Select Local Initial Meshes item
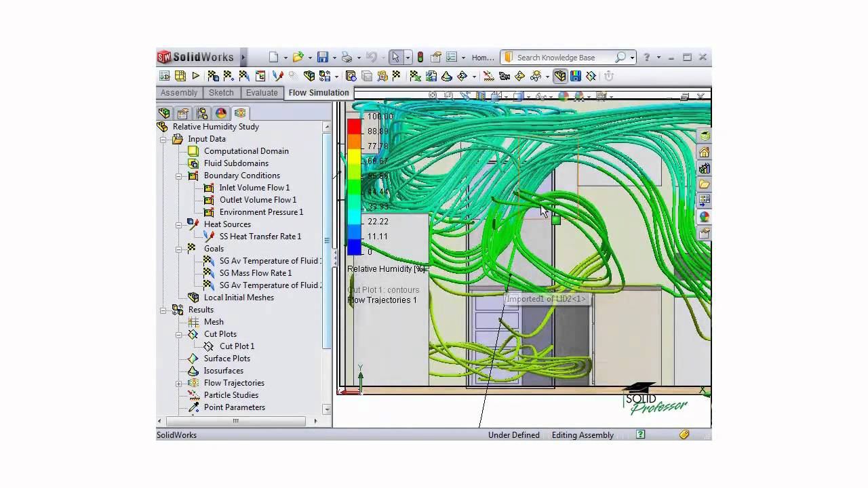868x488 pixels. [x=239, y=298]
